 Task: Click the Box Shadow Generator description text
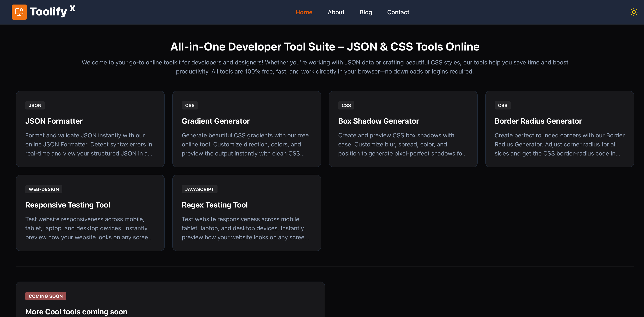402,144
